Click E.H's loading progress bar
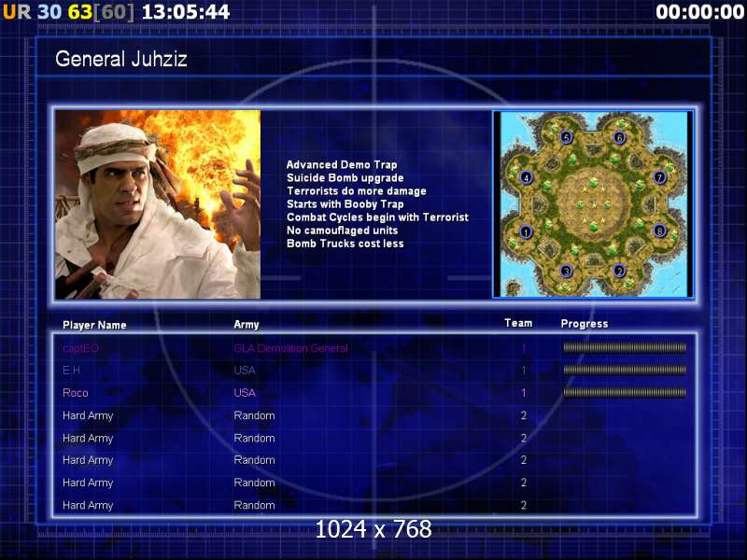Screen dimensions: 747x560 click(625, 370)
